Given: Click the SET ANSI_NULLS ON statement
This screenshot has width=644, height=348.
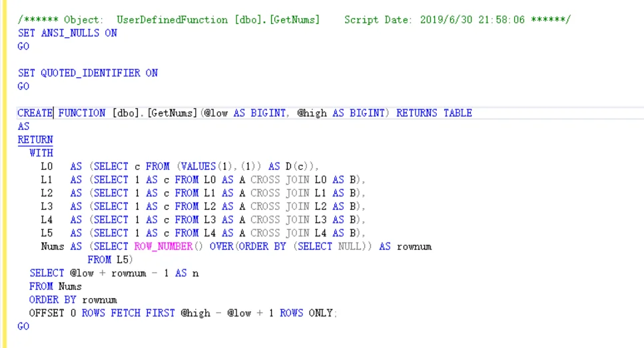Looking at the screenshot, I should pos(67,33).
